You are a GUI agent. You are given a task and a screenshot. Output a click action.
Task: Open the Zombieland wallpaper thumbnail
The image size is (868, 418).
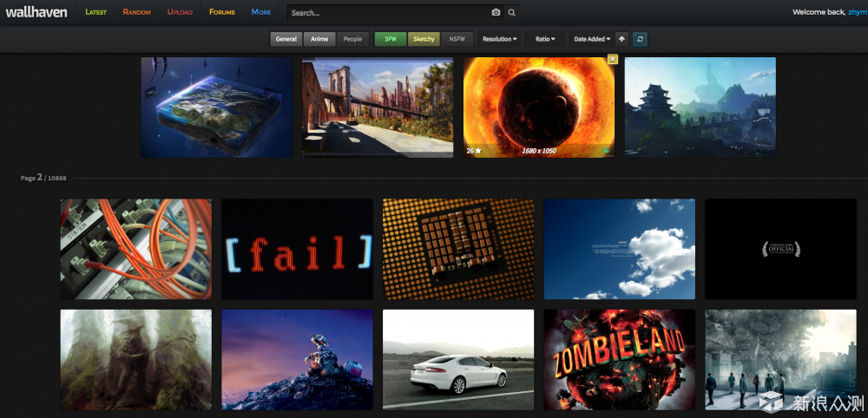coord(620,360)
